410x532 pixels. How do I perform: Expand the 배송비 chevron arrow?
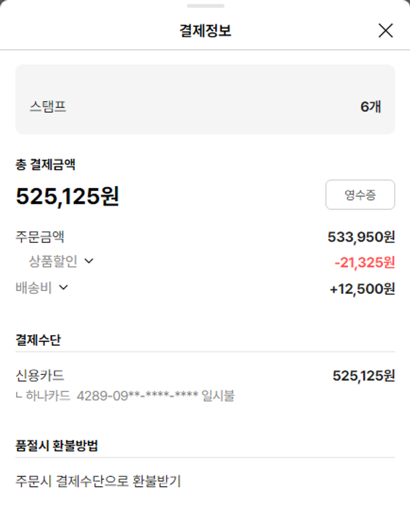63,287
